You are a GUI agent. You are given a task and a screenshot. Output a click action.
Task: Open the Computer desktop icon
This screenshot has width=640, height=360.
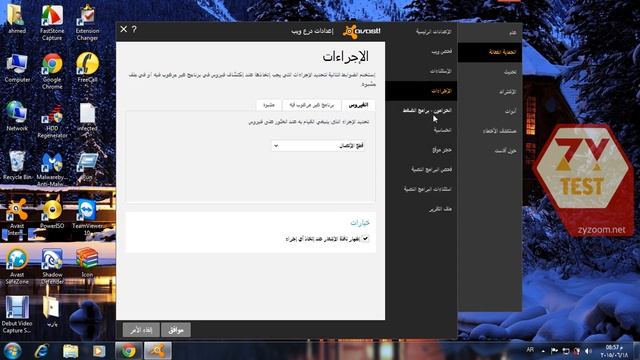pyautogui.click(x=17, y=68)
